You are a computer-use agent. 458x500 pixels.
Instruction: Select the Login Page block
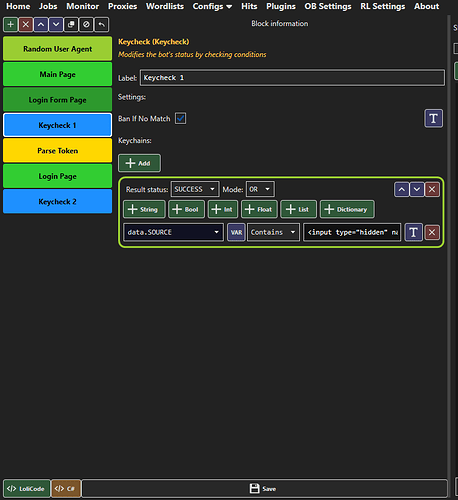pyautogui.click(x=57, y=176)
